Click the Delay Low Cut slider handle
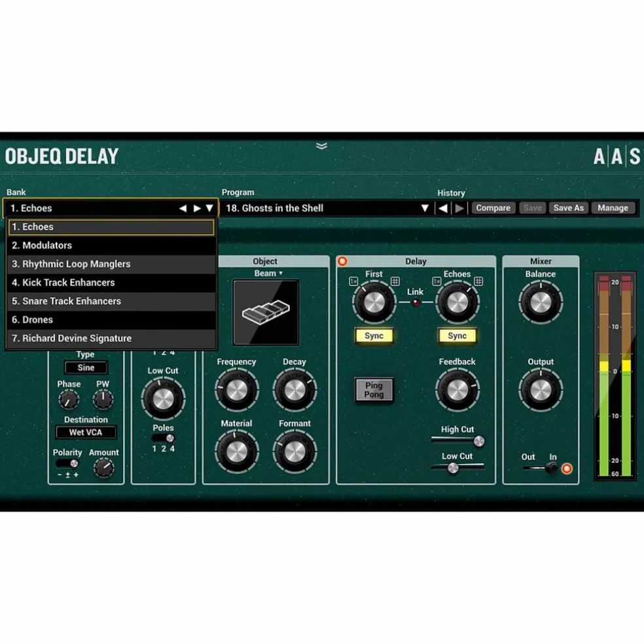Image resolution: width=644 pixels, height=644 pixels. click(x=453, y=468)
